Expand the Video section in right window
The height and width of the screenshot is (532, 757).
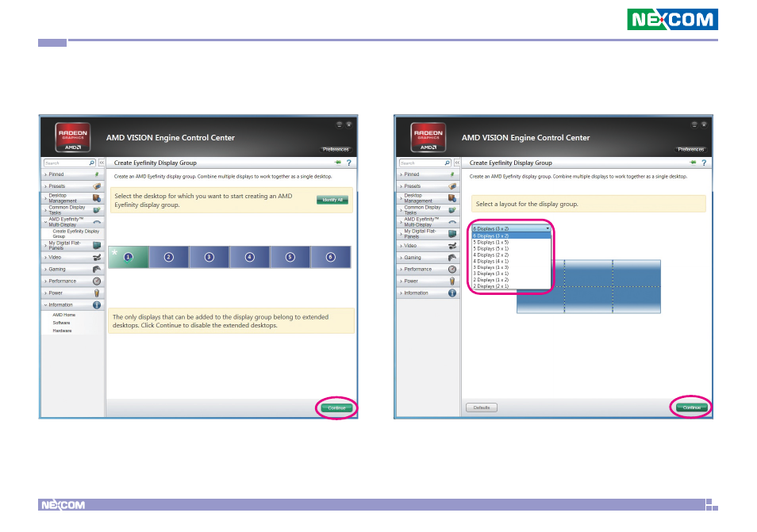click(x=401, y=246)
